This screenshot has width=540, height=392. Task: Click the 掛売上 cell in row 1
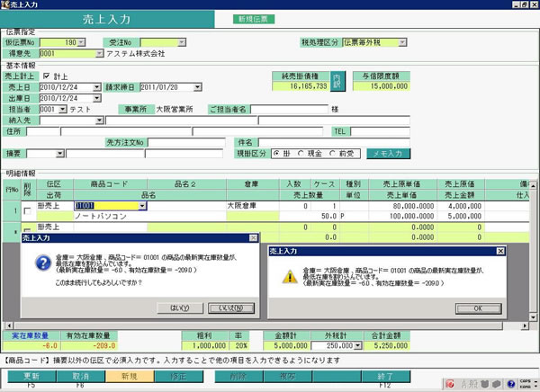(55, 206)
